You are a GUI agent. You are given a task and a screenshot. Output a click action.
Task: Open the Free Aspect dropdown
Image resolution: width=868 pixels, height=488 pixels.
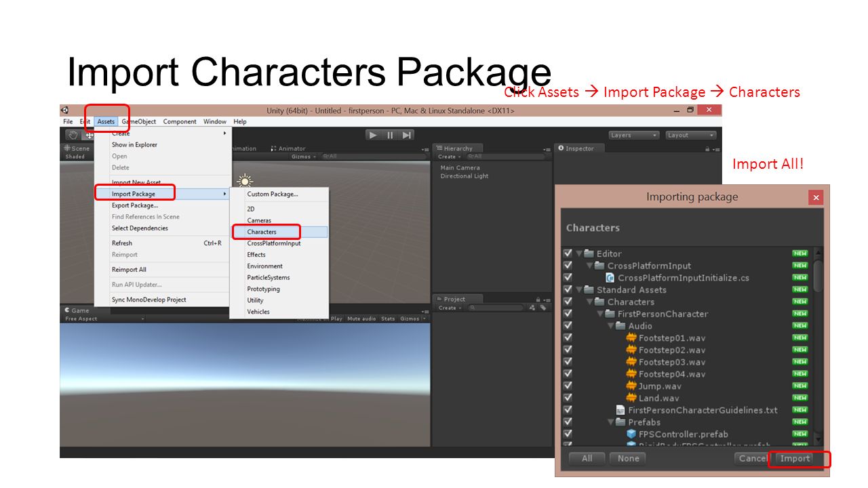click(x=105, y=319)
